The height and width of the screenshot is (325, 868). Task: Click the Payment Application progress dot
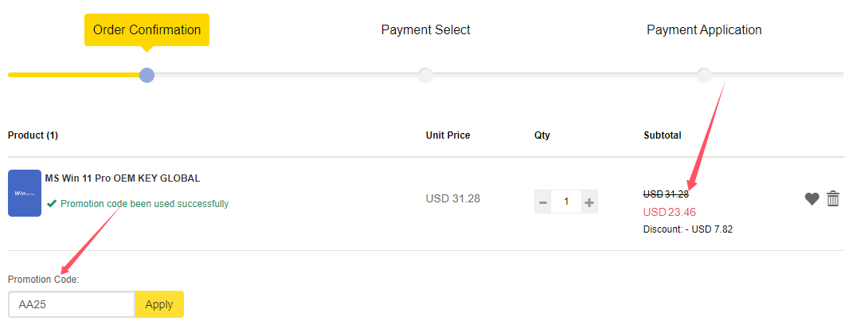click(x=704, y=75)
